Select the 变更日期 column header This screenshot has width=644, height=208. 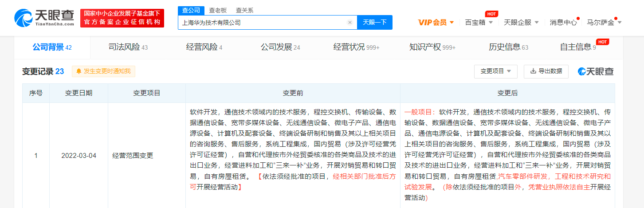pyautogui.click(x=79, y=93)
